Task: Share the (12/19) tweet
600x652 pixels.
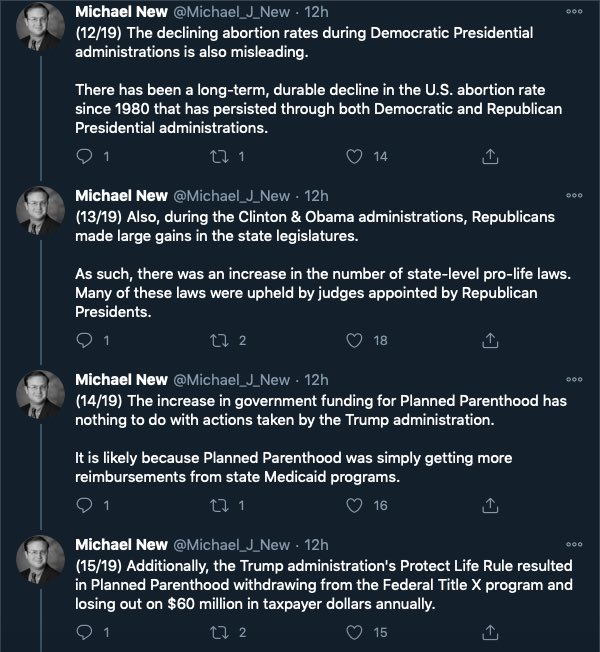Action: pyautogui.click(x=490, y=156)
